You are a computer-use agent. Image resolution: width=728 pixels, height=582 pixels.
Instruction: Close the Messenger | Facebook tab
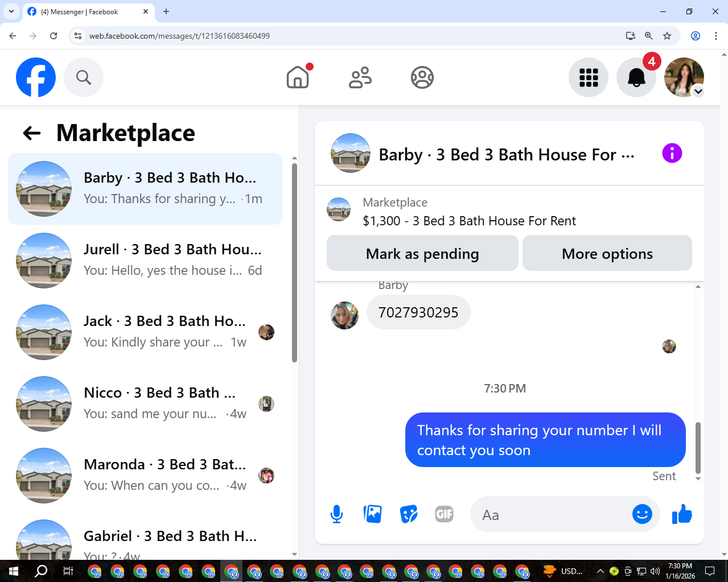[146, 11]
